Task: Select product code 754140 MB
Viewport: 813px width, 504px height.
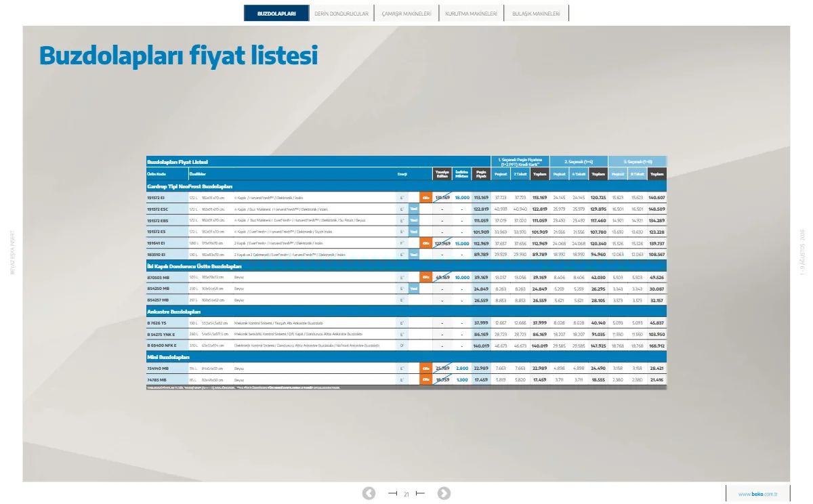Action: pyautogui.click(x=158, y=368)
